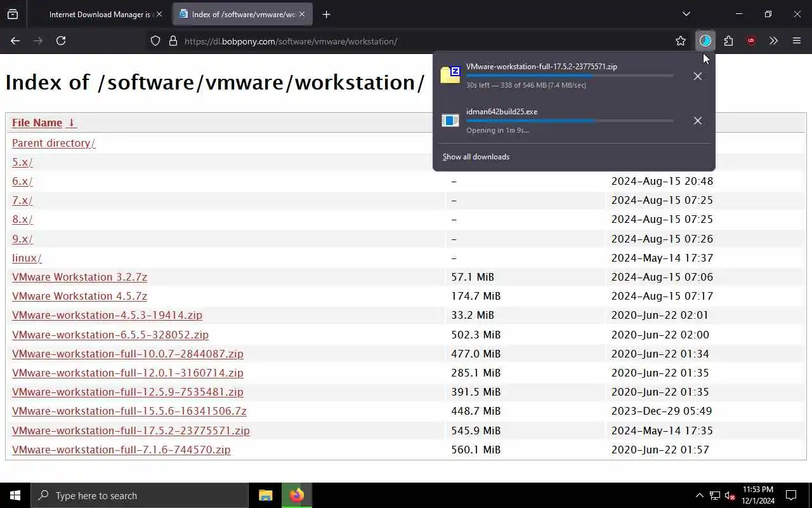Screen dimensions: 812x508
Task: Download VMware Workstation 4.5.7z
Action: [79, 296]
